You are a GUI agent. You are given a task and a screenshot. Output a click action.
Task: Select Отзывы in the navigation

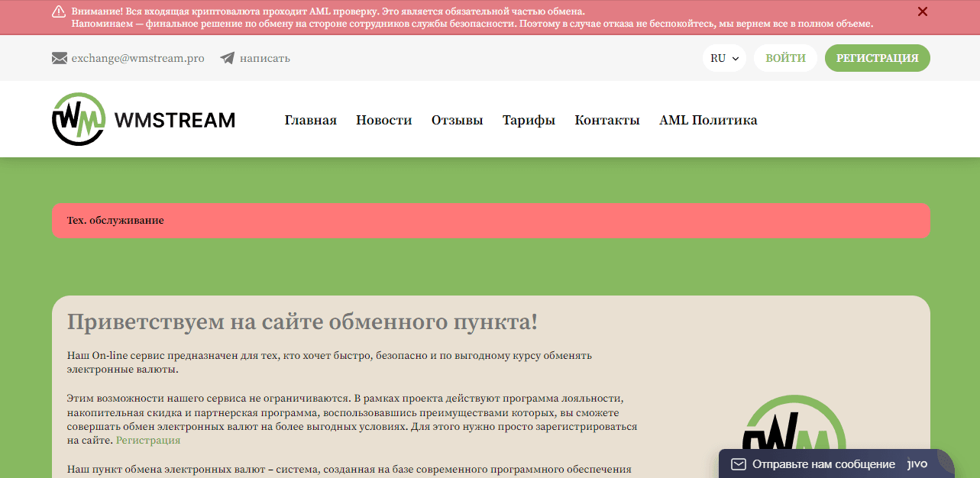(x=457, y=119)
